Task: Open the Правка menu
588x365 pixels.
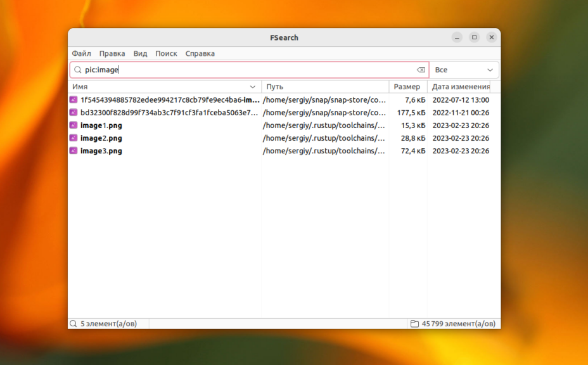Action: click(112, 54)
